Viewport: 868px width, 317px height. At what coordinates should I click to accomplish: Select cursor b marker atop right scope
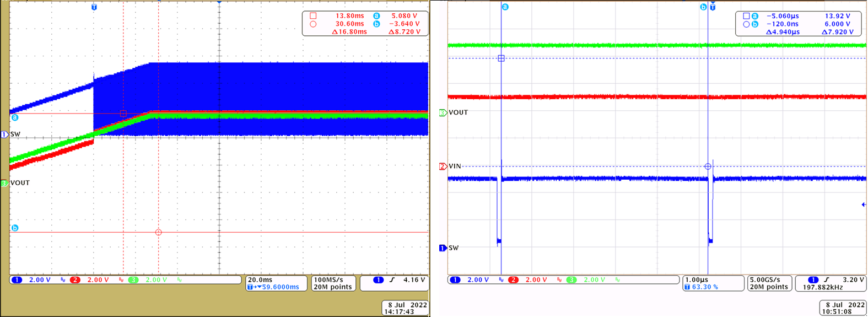(x=703, y=7)
